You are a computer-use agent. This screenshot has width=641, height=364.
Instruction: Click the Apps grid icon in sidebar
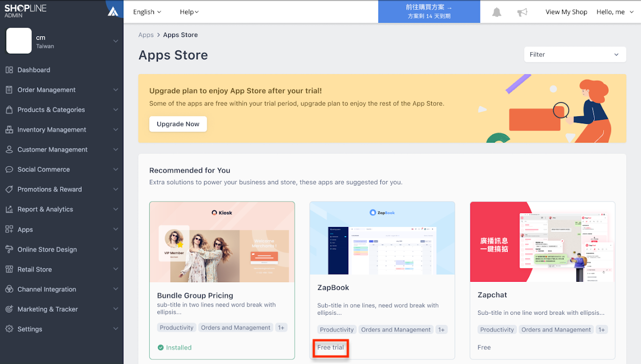pos(9,229)
